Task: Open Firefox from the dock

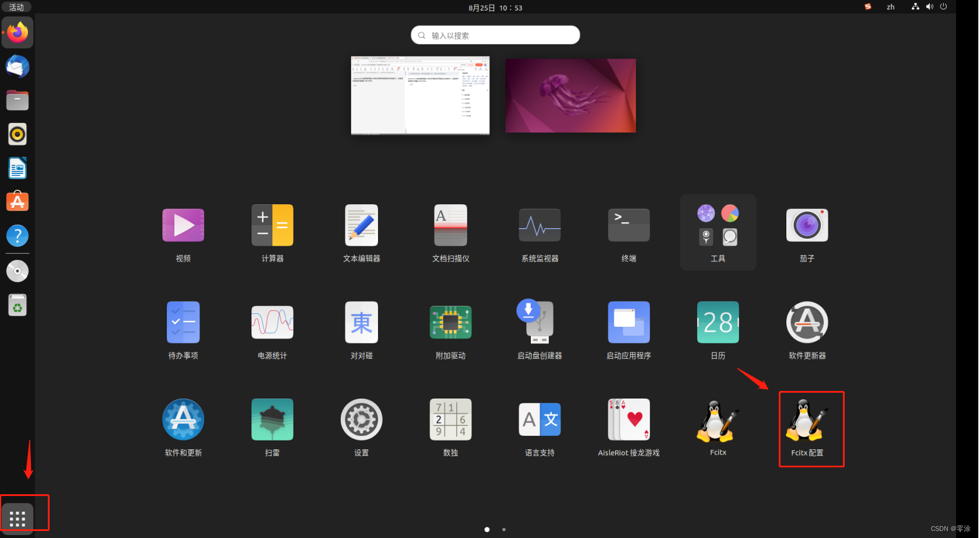Action: 17,33
